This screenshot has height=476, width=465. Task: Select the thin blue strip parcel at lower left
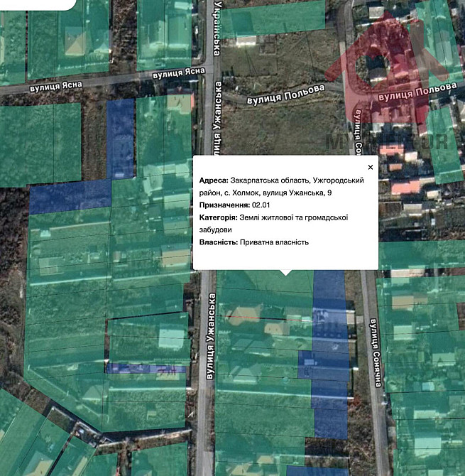(146, 369)
